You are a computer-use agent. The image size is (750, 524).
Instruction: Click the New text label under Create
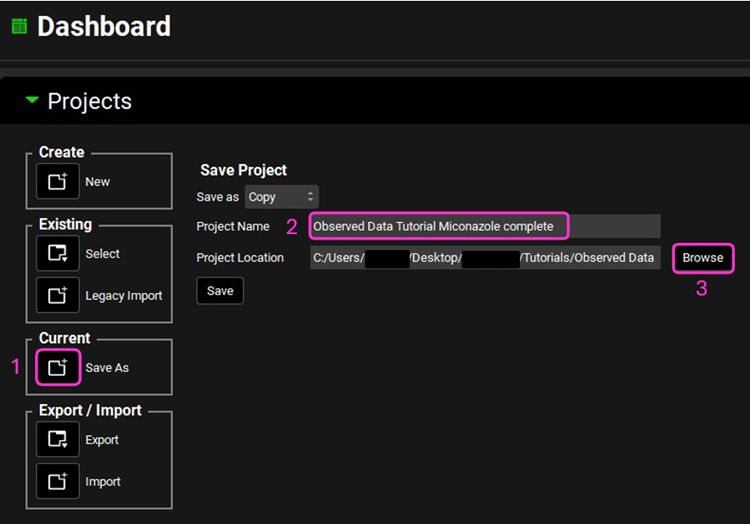tap(98, 182)
